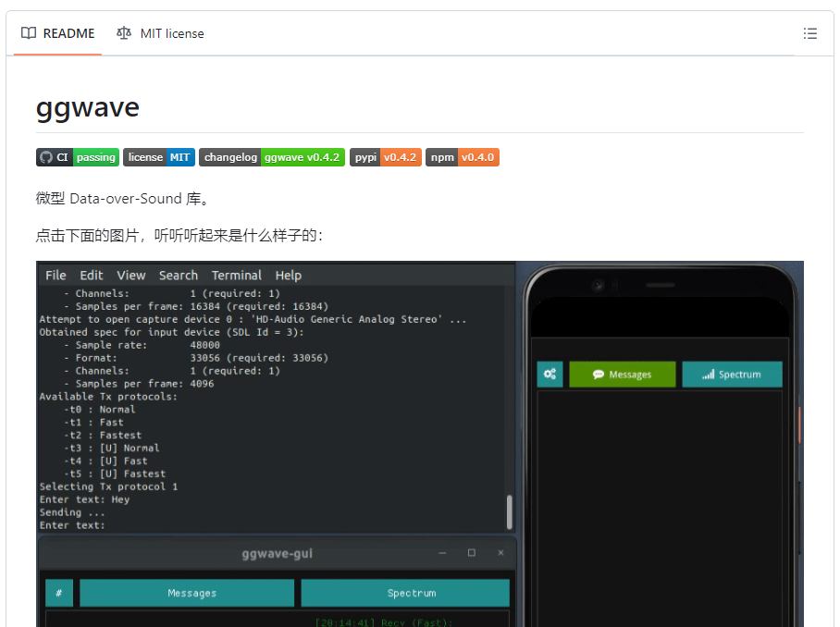Select the Spectrum tab on phone

(732, 375)
